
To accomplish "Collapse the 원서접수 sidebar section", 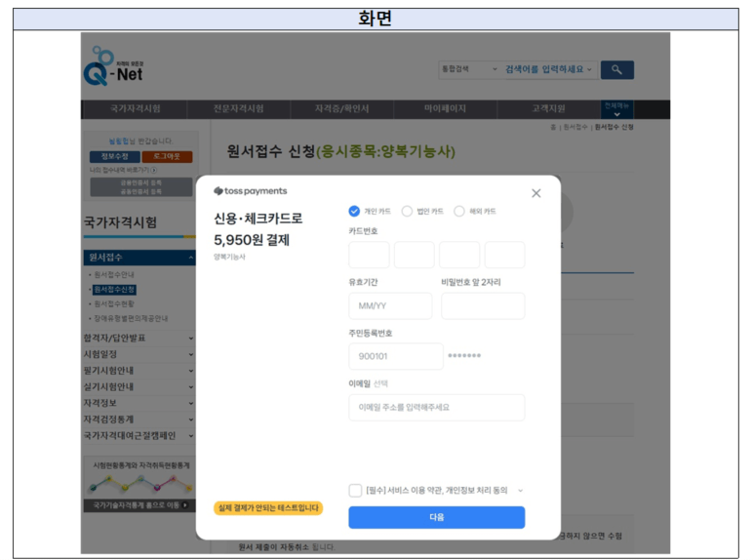I will pyautogui.click(x=139, y=258).
